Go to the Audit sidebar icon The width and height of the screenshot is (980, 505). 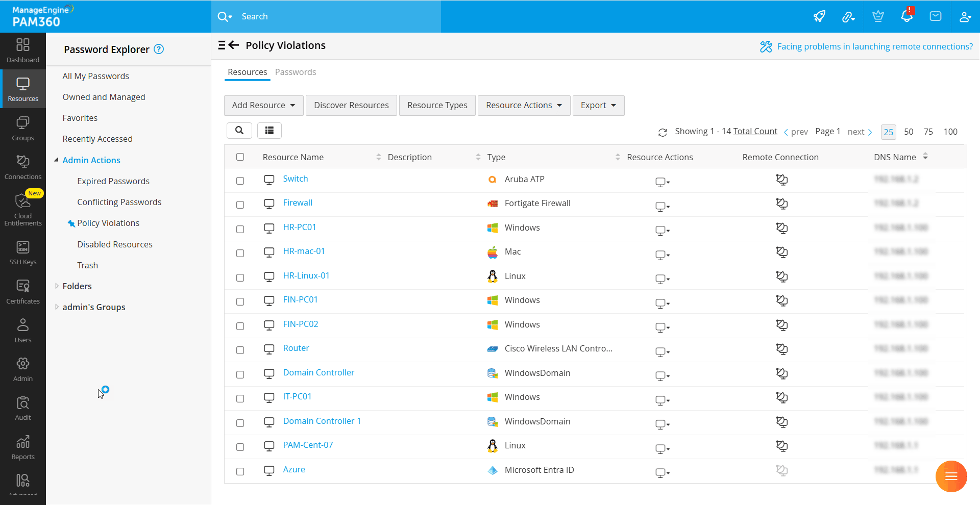[x=23, y=409]
